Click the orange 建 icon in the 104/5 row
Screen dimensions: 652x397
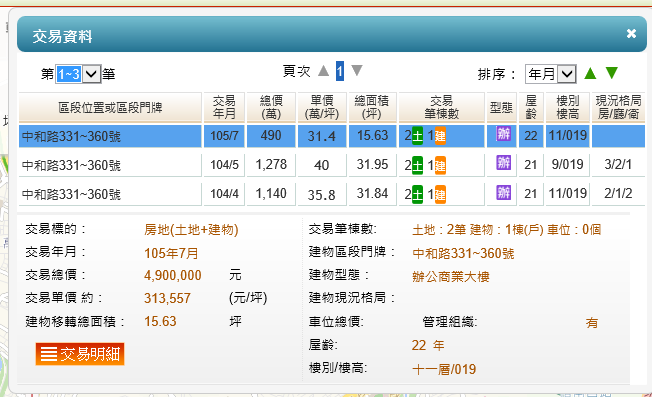[x=440, y=165]
